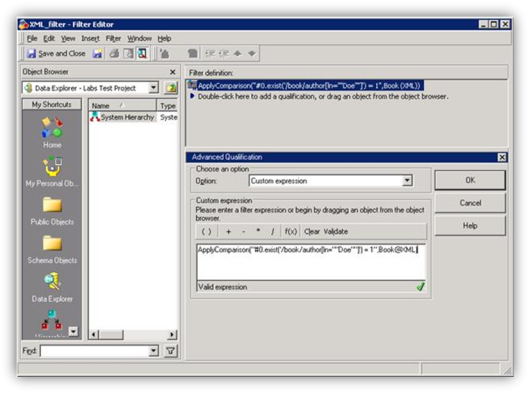Click the filter icon beside ApplyComparison row
This screenshot has width=529, height=393.
[192, 85]
